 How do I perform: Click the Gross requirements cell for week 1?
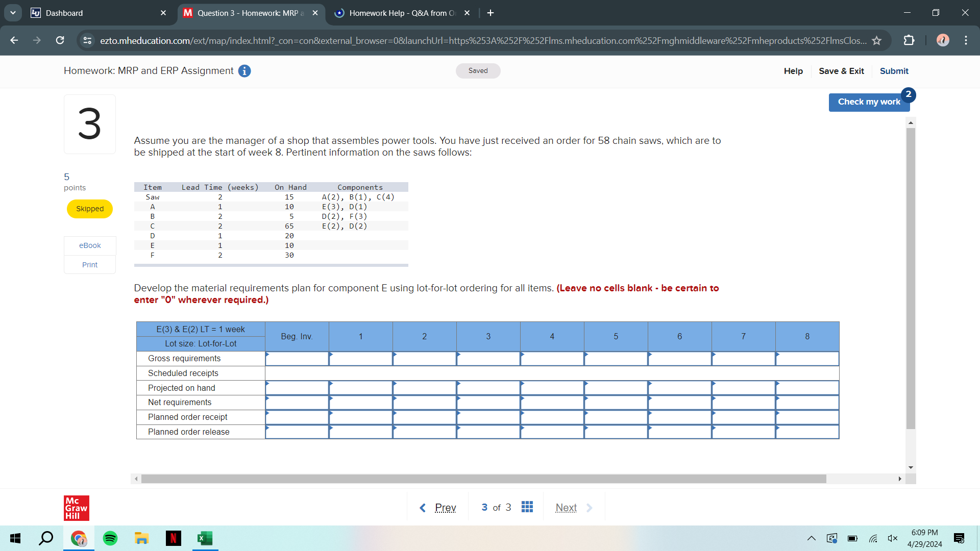[x=361, y=358]
